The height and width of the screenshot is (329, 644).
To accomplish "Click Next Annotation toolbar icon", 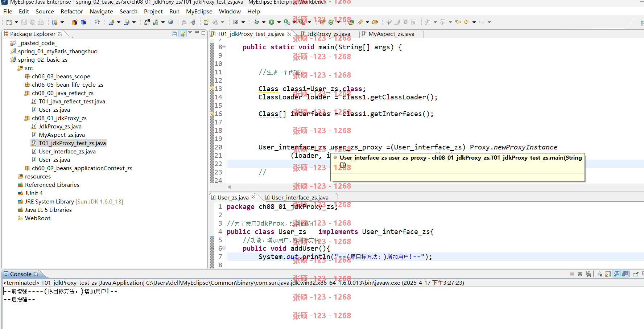I will click(x=428, y=22).
